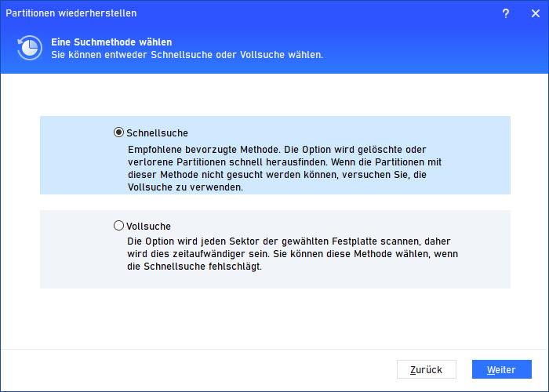
Task: Proceed with the Weiter button
Action: click(x=501, y=369)
